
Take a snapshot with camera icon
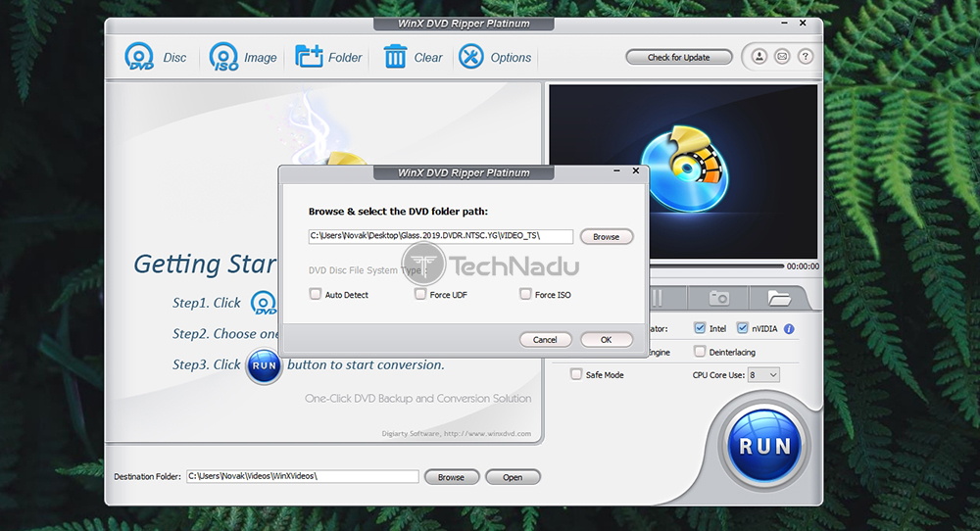point(718,298)
